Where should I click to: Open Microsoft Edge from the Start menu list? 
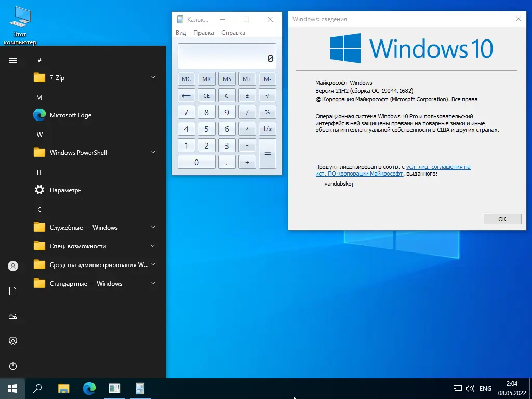[x=70, y=115]
